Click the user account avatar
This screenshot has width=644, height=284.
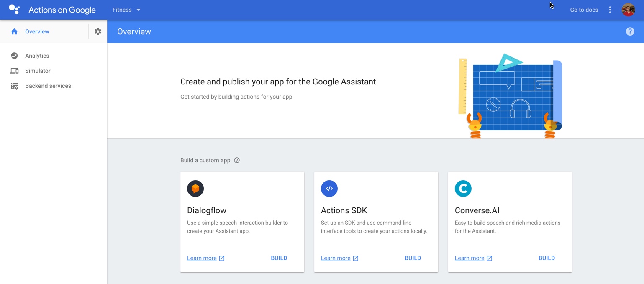coord(628,10)
